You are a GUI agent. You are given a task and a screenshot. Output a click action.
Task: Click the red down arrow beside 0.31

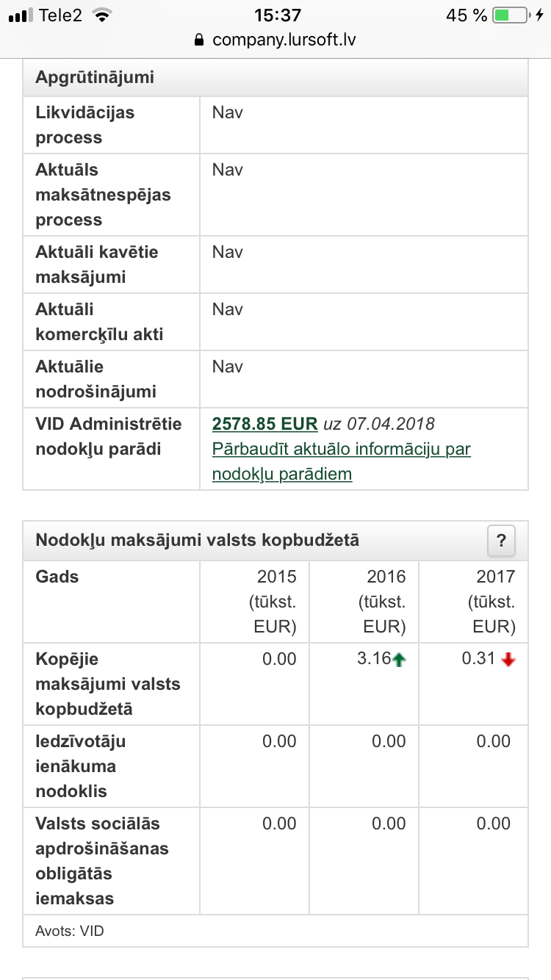508,660
